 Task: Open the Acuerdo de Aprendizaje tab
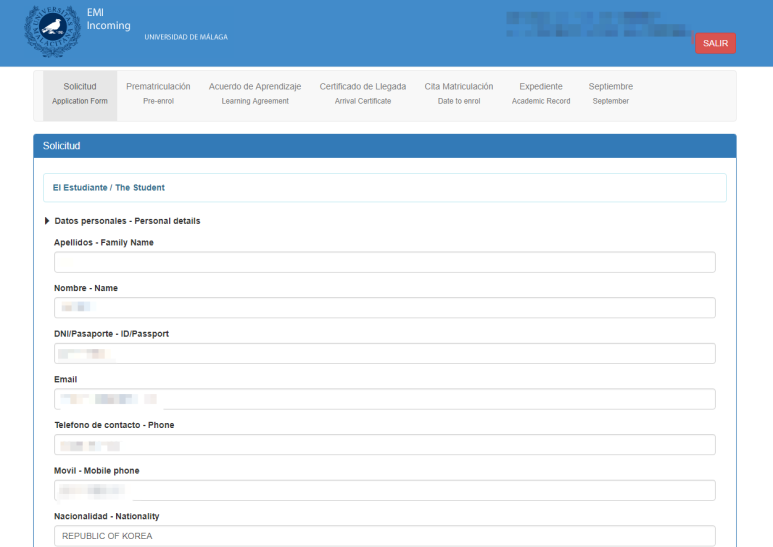tap(254, 94)
